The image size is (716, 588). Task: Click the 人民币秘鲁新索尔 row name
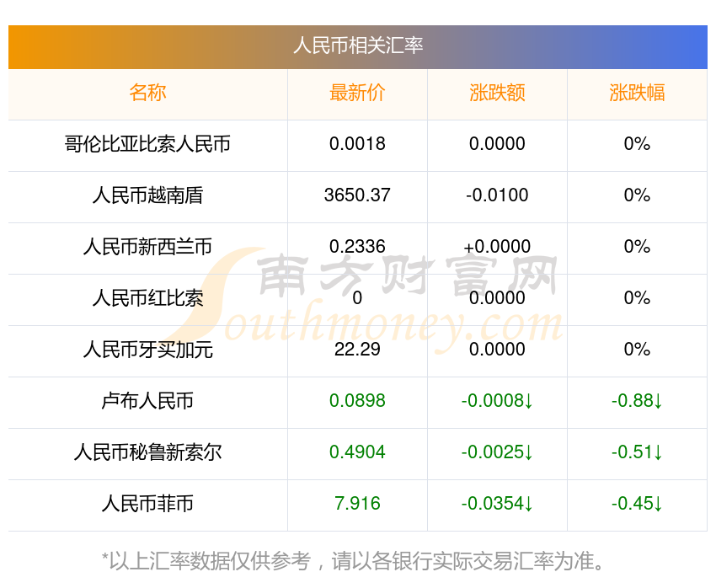click(147, 452)
